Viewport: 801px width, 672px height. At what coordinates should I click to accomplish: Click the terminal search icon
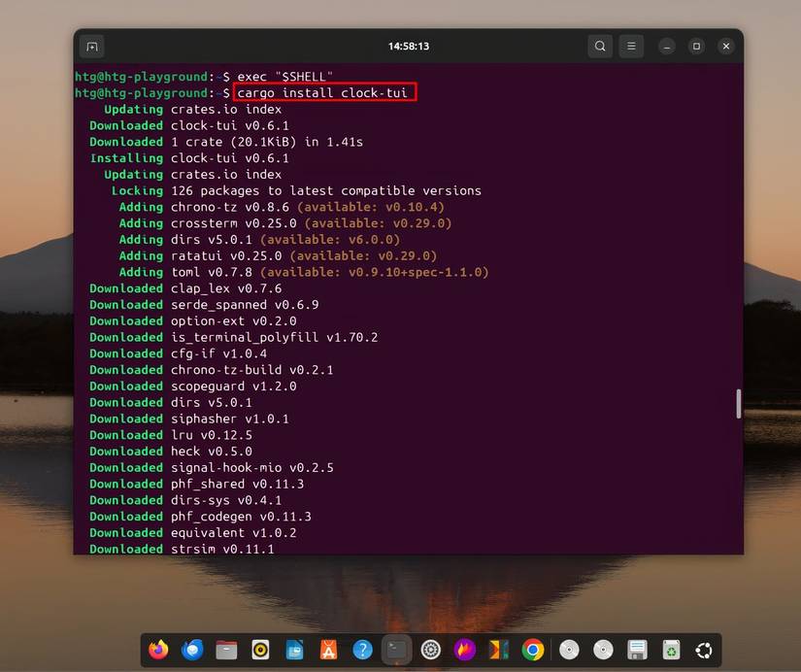[x=600, y=47]
